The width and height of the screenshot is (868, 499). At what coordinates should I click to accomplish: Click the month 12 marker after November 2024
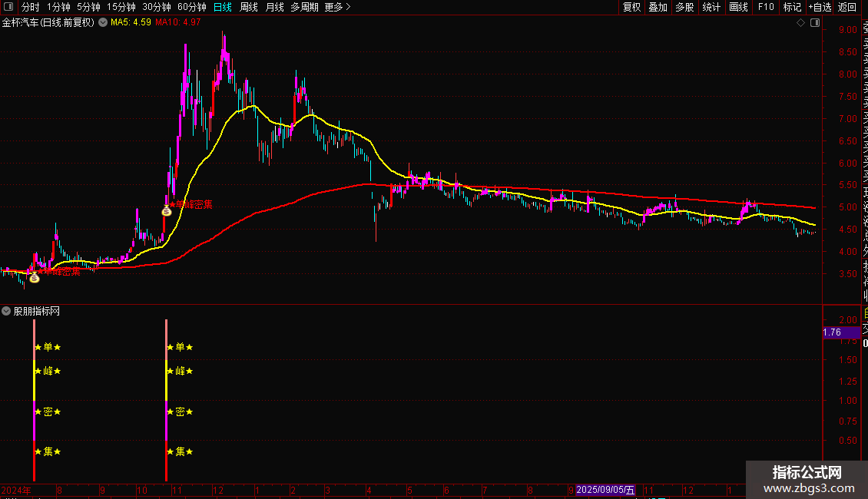[x=218, y=490]
